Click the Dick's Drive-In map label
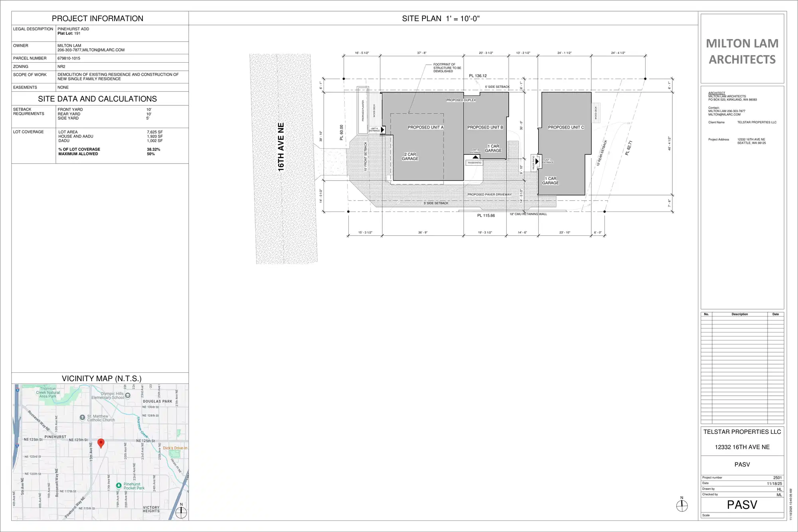The height and width of the screenshot is (532, 798). click(x=175, y=448)
